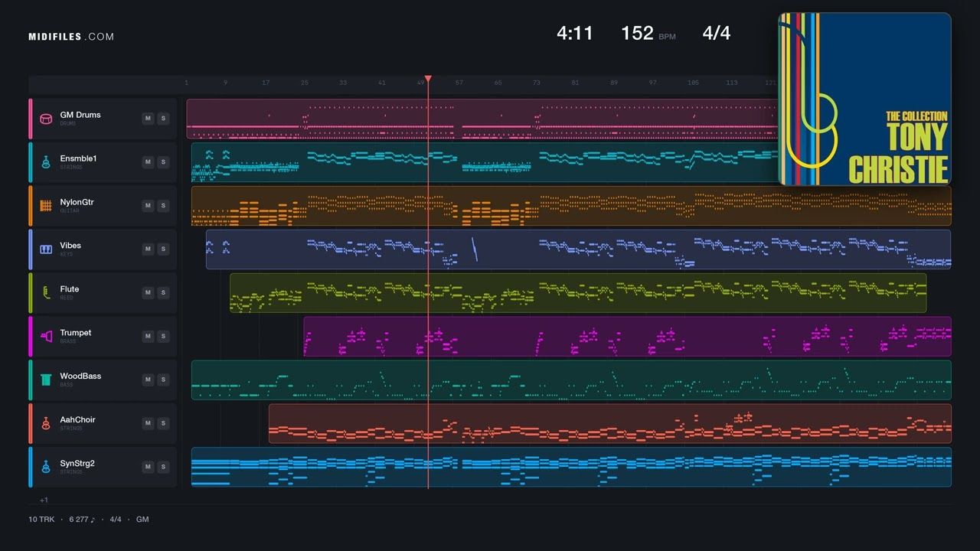Click the large 4/4 time signature
This screenshot has height=551, width=980.
pos(717,33)
